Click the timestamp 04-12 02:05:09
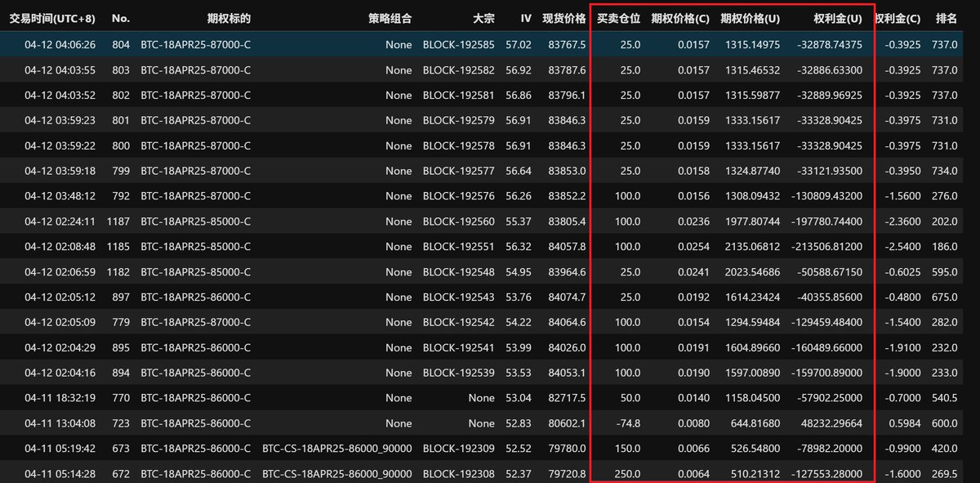Viewport: 980px width, 483px height. (60, 323)
